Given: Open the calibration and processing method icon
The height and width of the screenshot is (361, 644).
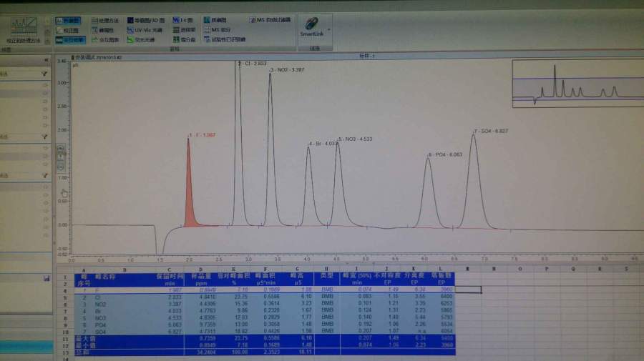Looking at the screenshot, I should 24,30.
